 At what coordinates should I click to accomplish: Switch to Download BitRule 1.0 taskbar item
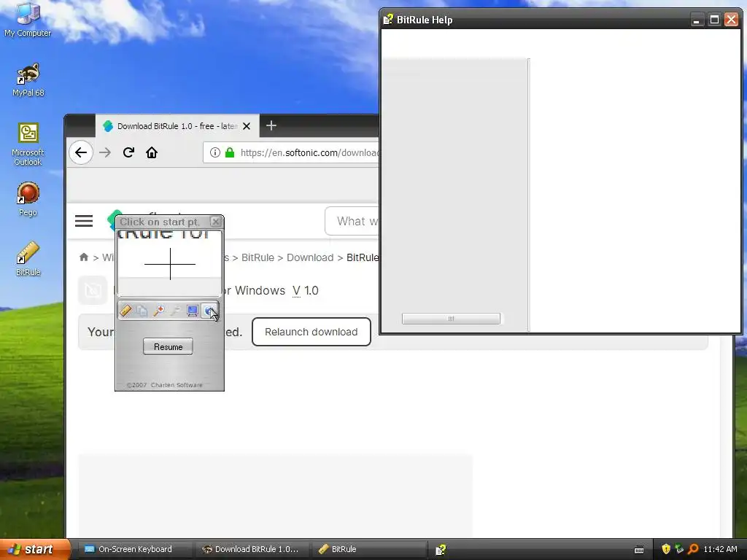[251, 549]
